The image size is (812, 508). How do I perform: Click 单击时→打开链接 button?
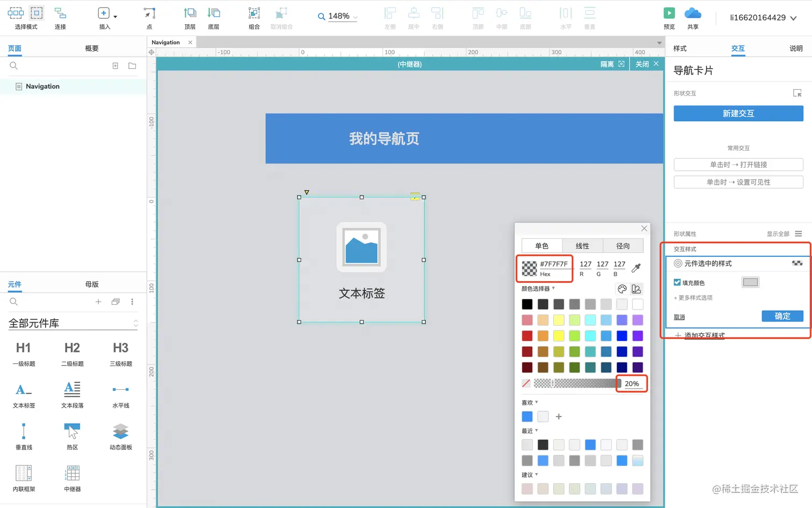(x=738, y=164)
